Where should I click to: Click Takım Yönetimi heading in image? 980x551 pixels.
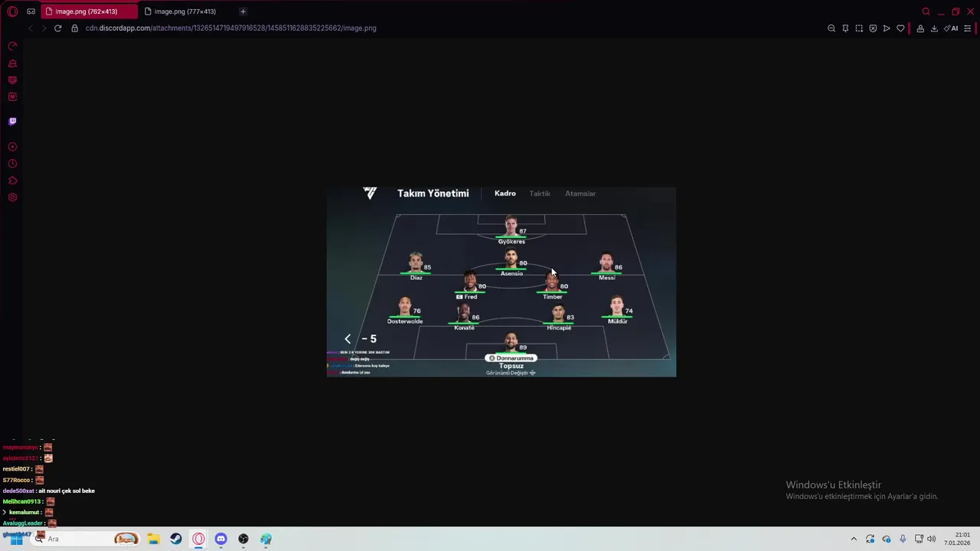433,194
